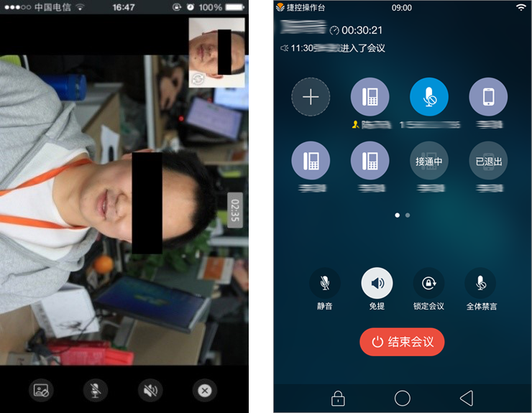Toggle microphone mute in video call
The image size is (532, 413).
[95, 390]
